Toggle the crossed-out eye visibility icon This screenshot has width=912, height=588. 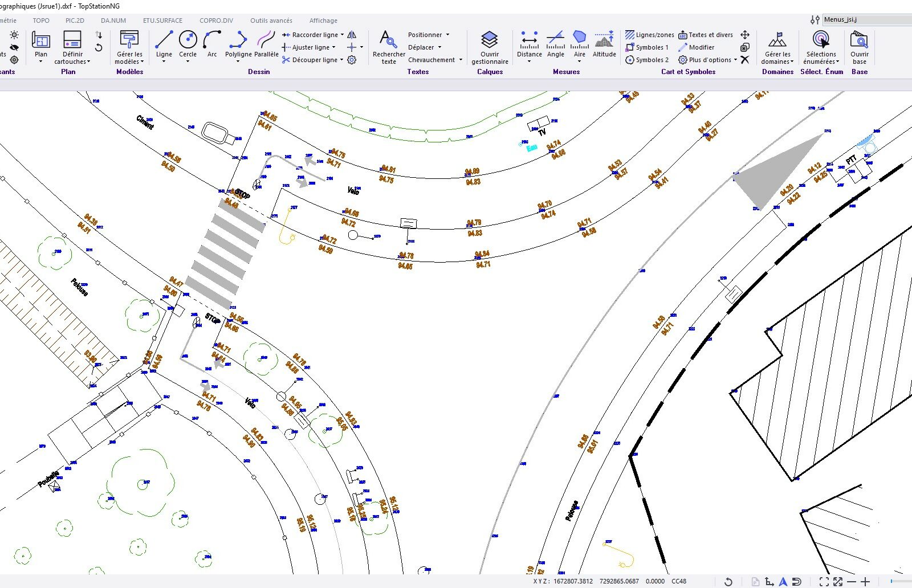click(14, 47)
